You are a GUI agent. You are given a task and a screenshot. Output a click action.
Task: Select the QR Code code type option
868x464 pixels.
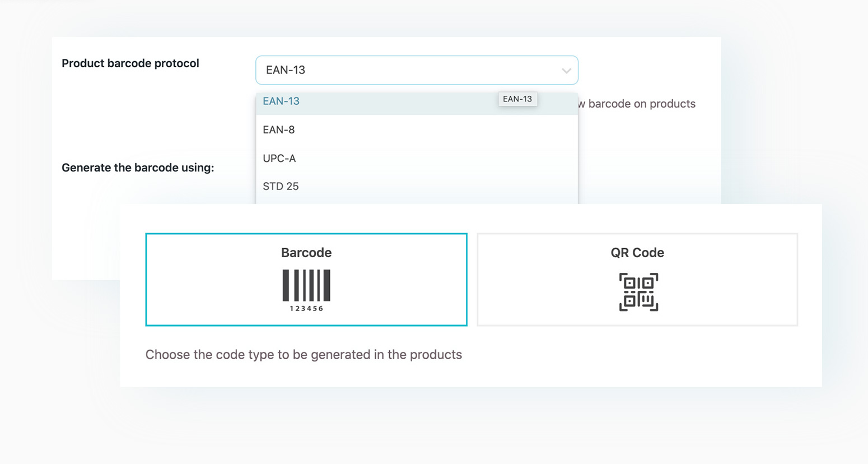(637, 279)
